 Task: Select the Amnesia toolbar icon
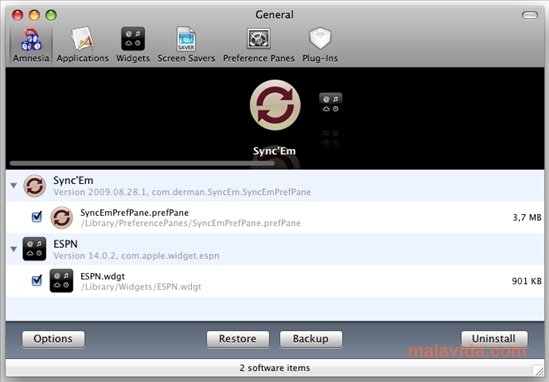coord(31,45)
